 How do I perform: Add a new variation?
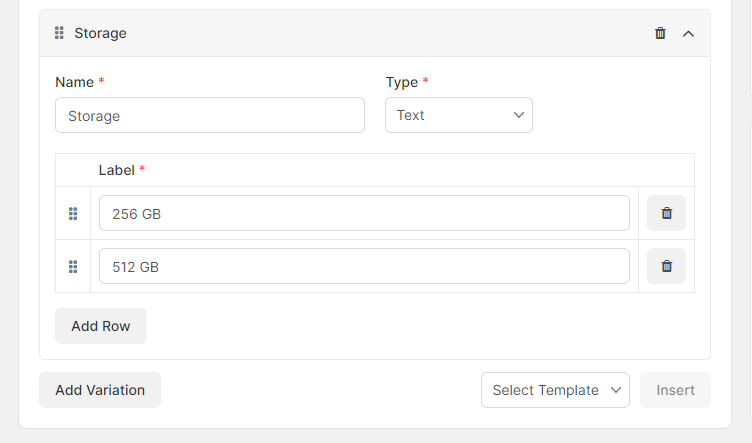(100, 390)
